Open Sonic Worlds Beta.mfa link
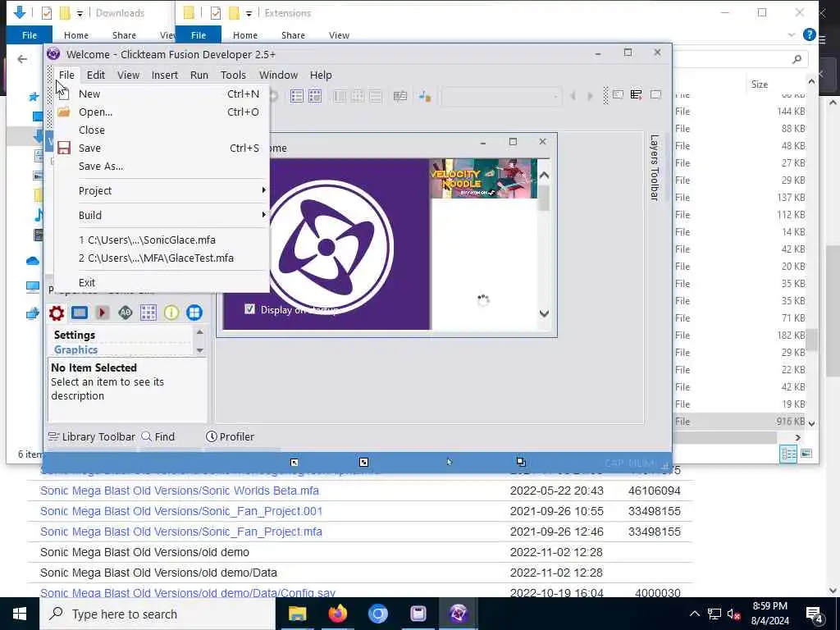Image resolution: width=840 pixels, height=630 pixels. [x=180, y=491]
